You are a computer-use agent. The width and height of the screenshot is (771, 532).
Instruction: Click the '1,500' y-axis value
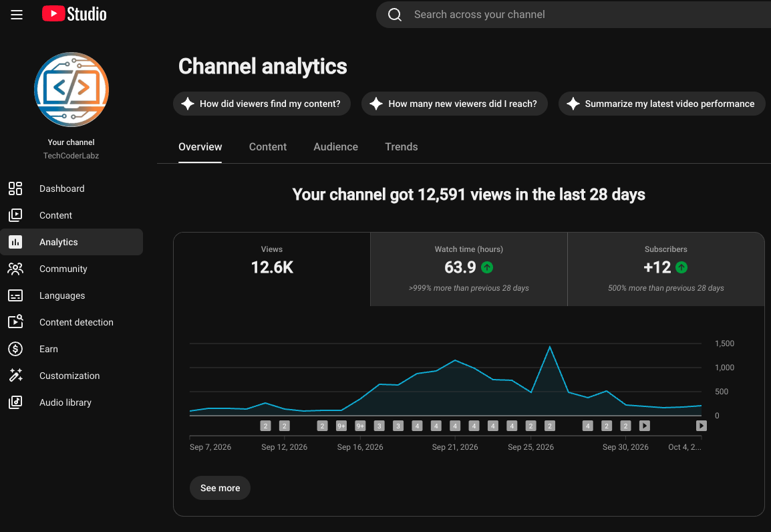(x=724, y=344)
